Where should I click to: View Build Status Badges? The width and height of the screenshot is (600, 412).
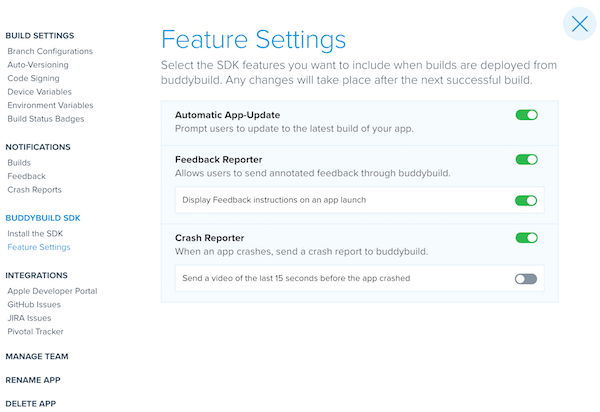point(46,119)
